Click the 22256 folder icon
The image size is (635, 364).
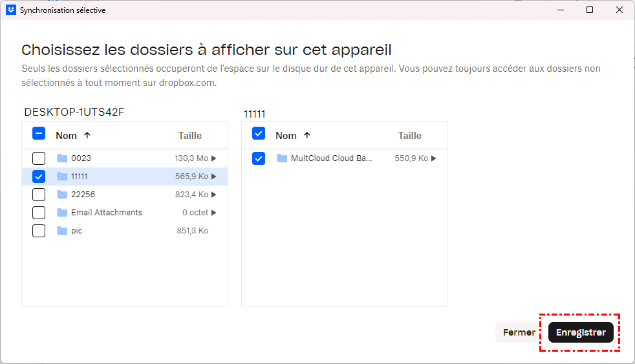coord(62,195)
